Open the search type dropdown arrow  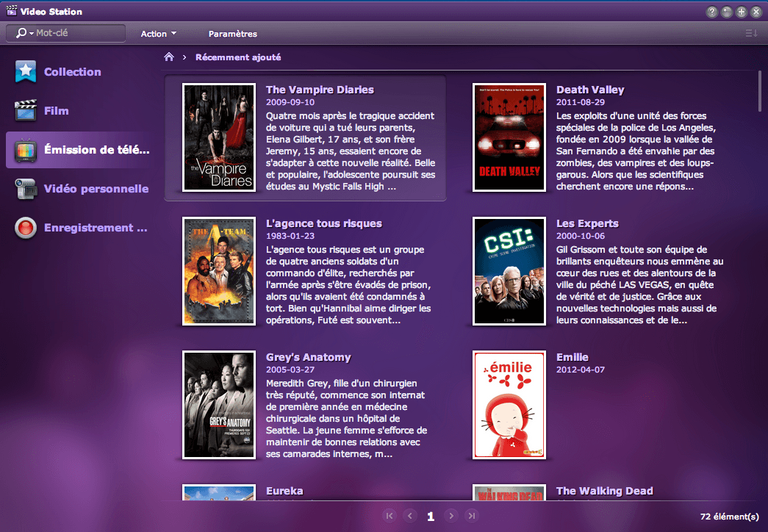(x=32, y=33)
